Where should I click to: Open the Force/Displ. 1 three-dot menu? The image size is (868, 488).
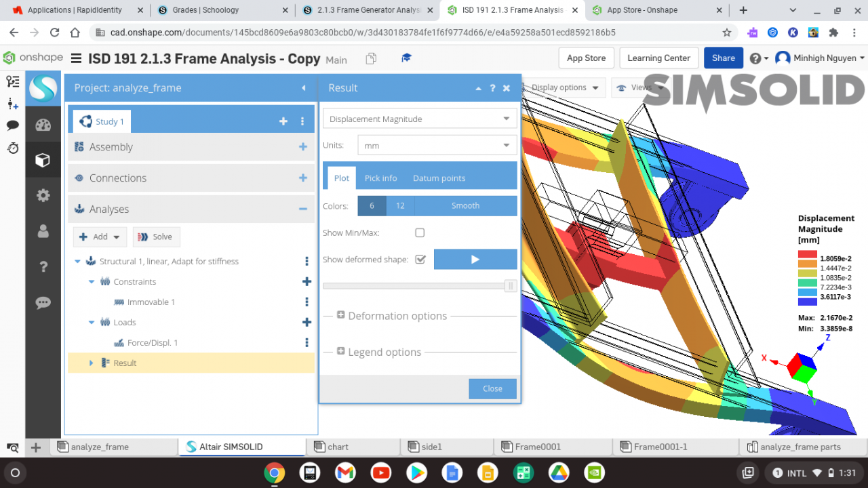[x=307, y=342]
